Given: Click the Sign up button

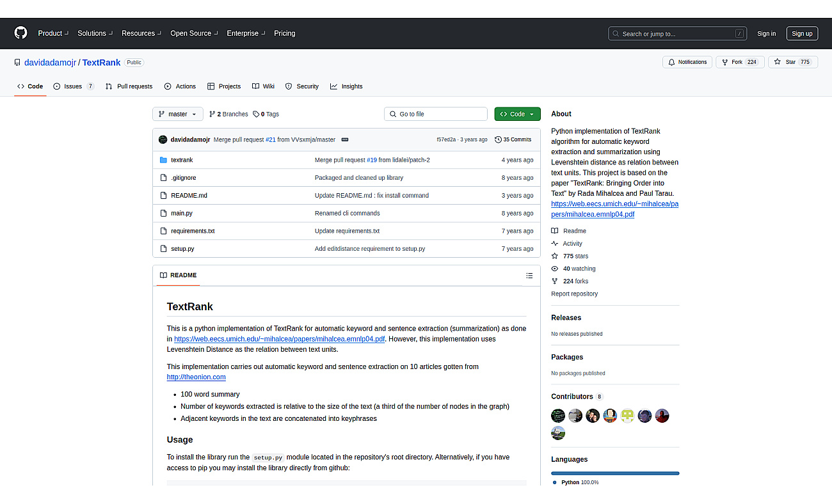Looking at the screenshot, I should (x=802, y=34).
